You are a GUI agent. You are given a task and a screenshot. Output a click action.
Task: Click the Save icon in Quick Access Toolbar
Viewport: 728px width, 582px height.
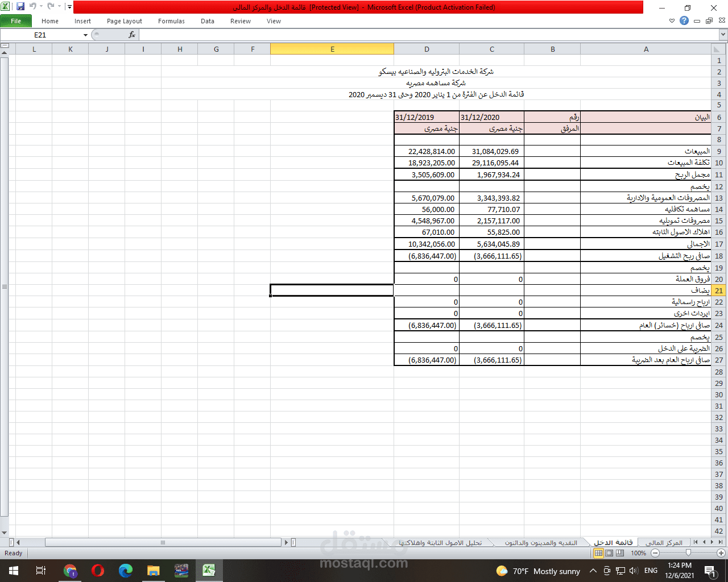[20, 7]
